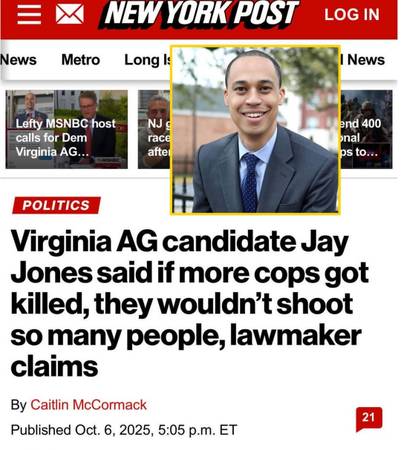The width and height of the screenshot is (401, 450).
Task: Click author name Caitlin McCormack
Action: (88, 405)
